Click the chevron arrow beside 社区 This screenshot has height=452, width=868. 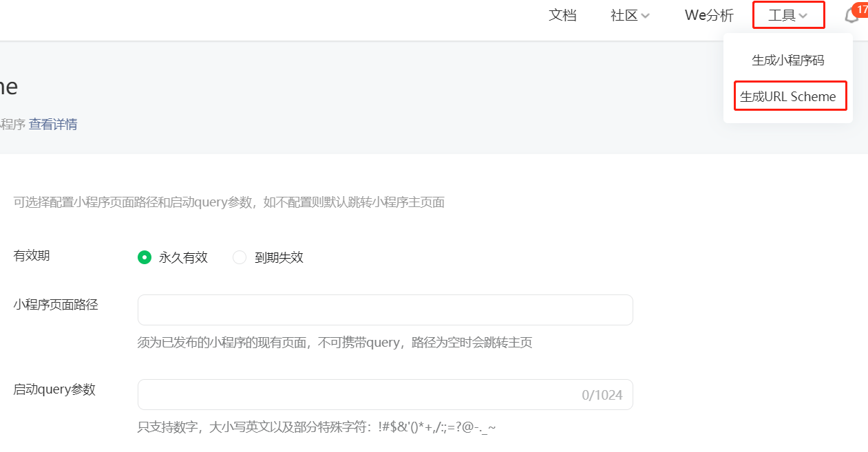pyautogui.click(x=646, y=16)
